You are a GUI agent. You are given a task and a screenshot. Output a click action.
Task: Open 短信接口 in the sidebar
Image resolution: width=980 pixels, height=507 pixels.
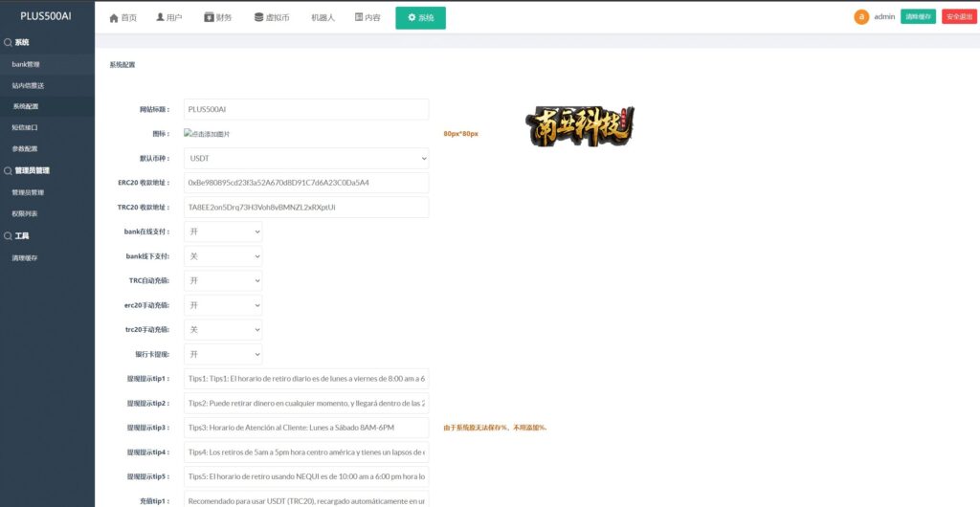[x=48, y=127]
